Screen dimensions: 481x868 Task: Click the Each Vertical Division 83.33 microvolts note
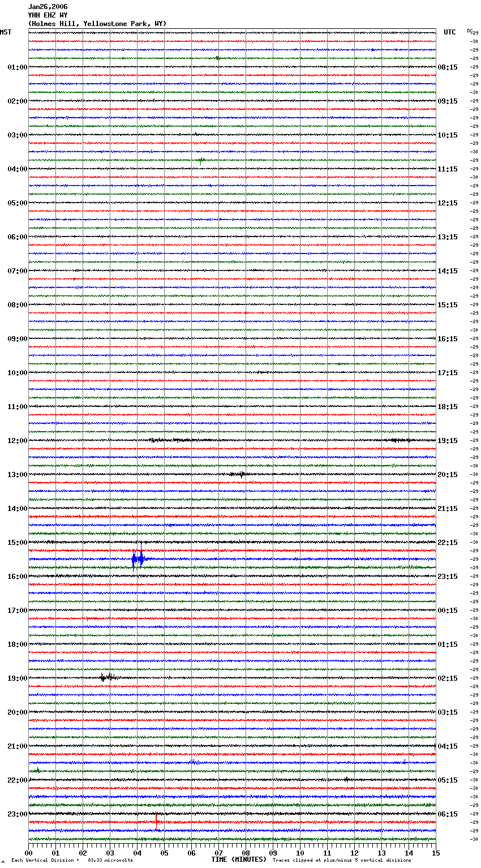72,860
